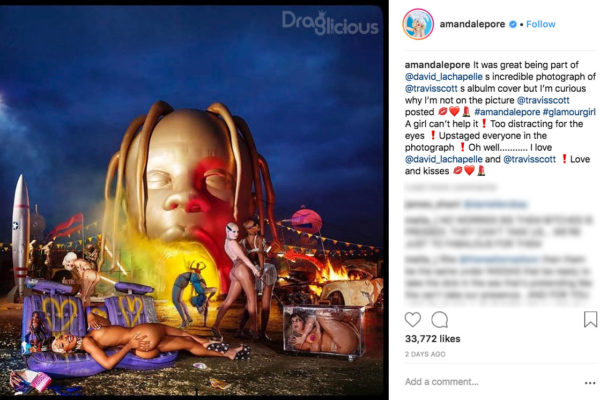The height and width of the screenshot is (400, 600).
Task: Open the amandalepore profile avatar
Action: click(x=418, y=24)
